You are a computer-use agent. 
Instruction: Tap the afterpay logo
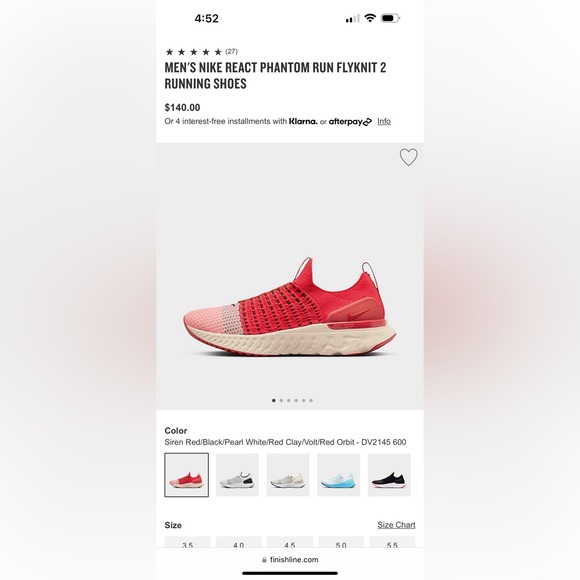tap(350, 122)
